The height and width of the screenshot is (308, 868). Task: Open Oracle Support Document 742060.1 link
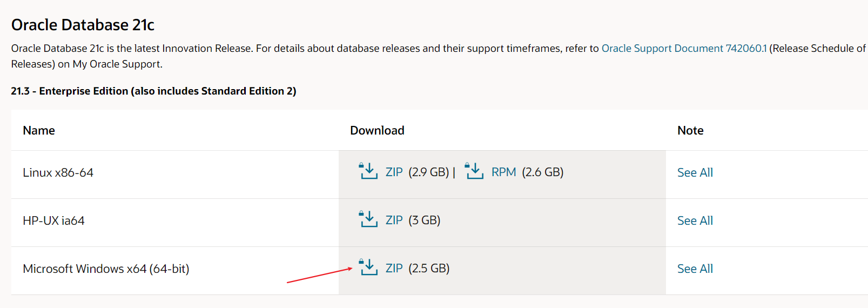[x=684, y=48]
